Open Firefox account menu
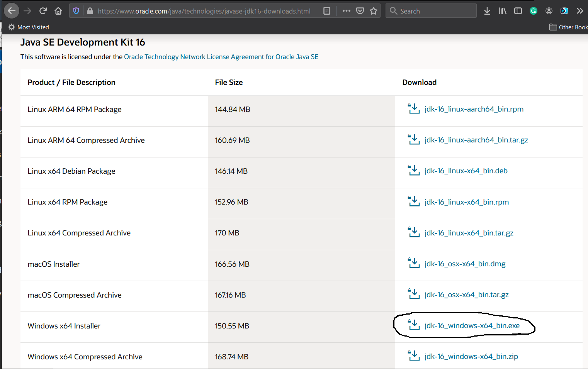The image size is (588, 369). (x=549, y=11)
